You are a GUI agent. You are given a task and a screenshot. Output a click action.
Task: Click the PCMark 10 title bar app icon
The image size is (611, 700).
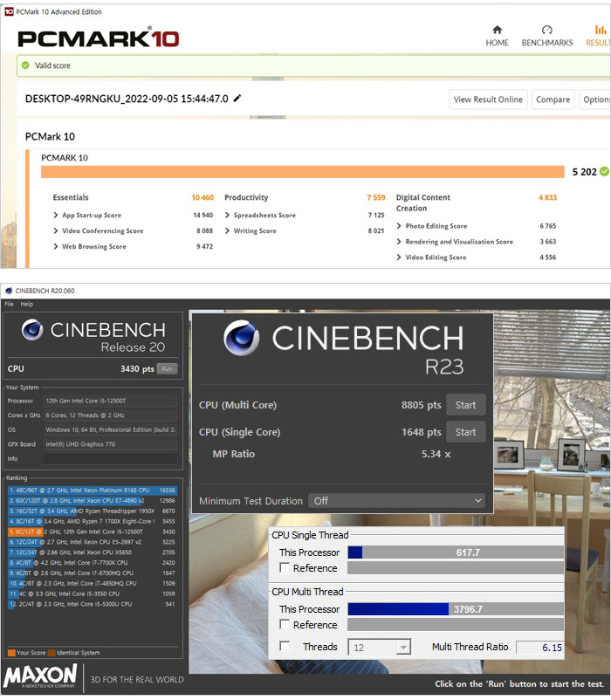pyautogui.click(x=9, y=11)
